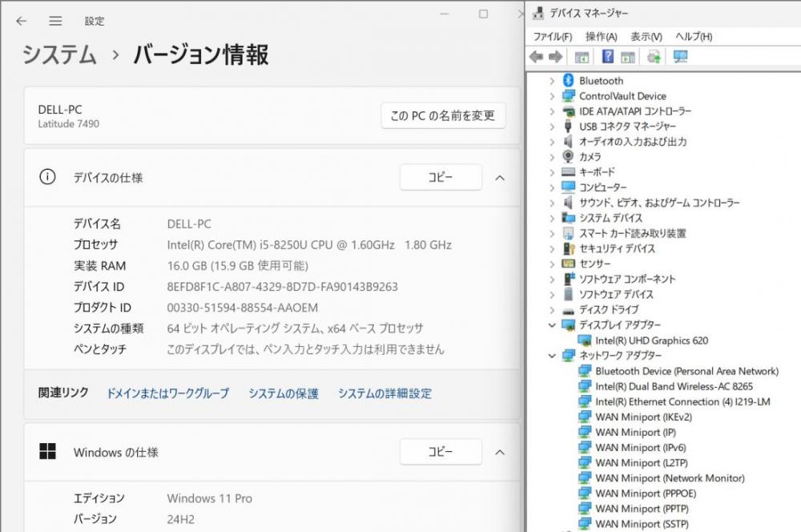The height and width of the screenshot is (532, 801).
Task: Click the device ID value 8EFD8F1C
Action: coord(282,287)
